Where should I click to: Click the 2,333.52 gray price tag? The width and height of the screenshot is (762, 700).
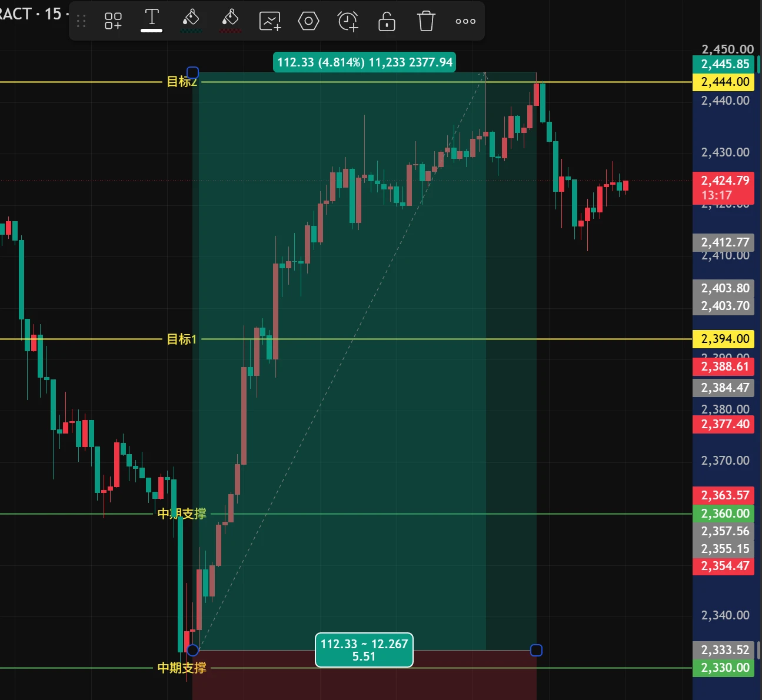tap(724, 650)
